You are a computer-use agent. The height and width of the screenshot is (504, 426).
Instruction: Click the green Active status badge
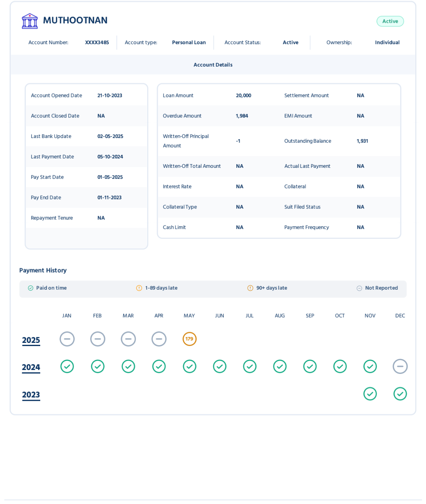(390, 21)
